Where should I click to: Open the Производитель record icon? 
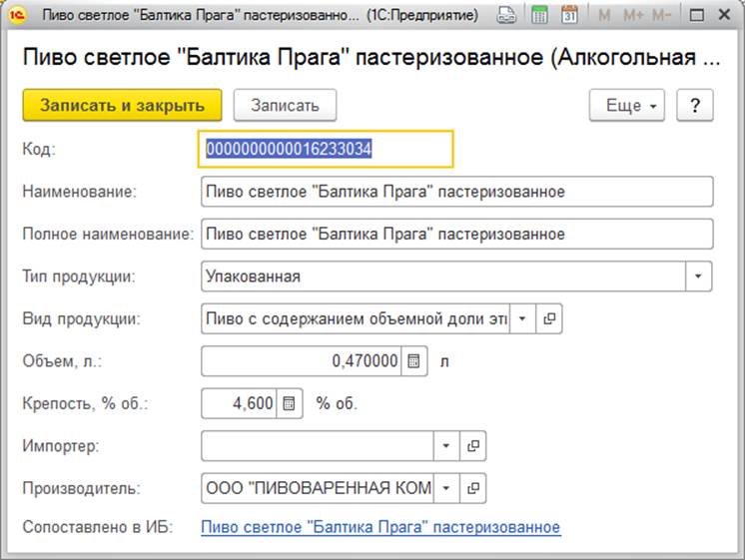pos(474,488)
